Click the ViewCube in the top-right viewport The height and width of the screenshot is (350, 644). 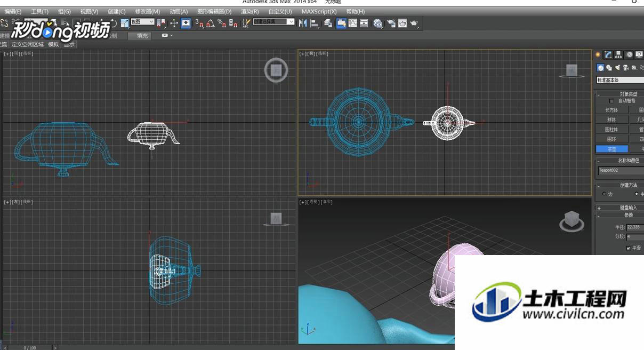tap(571, 70)
